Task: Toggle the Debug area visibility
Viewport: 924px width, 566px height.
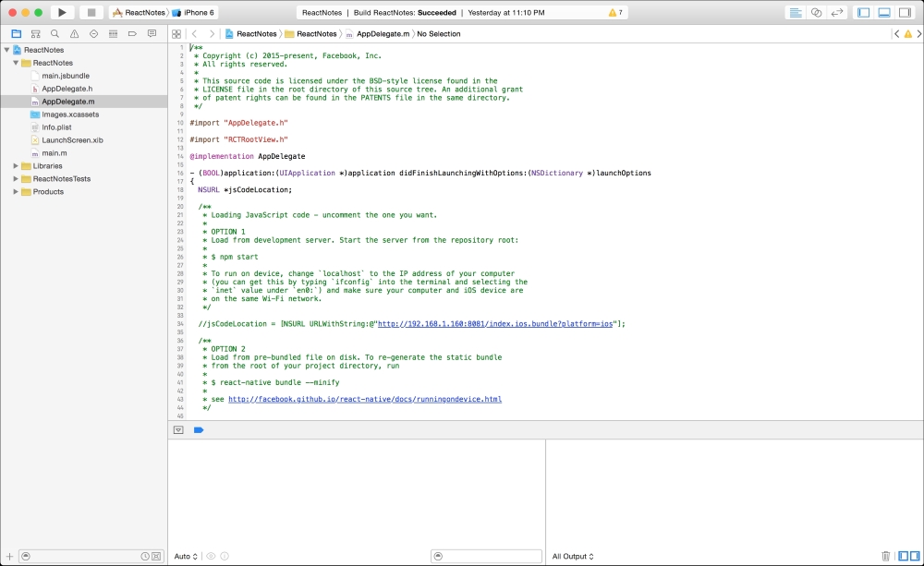Action: 884,12
